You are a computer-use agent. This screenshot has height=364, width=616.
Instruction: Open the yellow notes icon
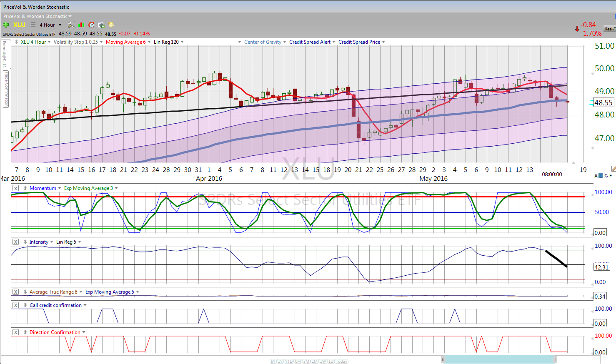pyautogui.click(x=111, y=25)
